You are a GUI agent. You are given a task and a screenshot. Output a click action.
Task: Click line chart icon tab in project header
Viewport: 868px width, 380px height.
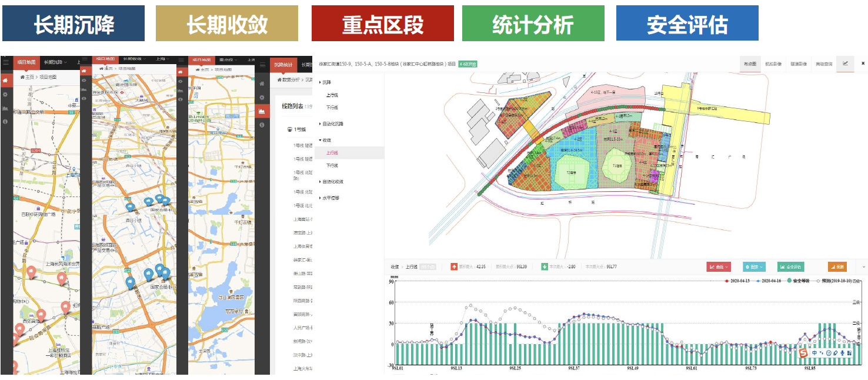coord(846,64)
